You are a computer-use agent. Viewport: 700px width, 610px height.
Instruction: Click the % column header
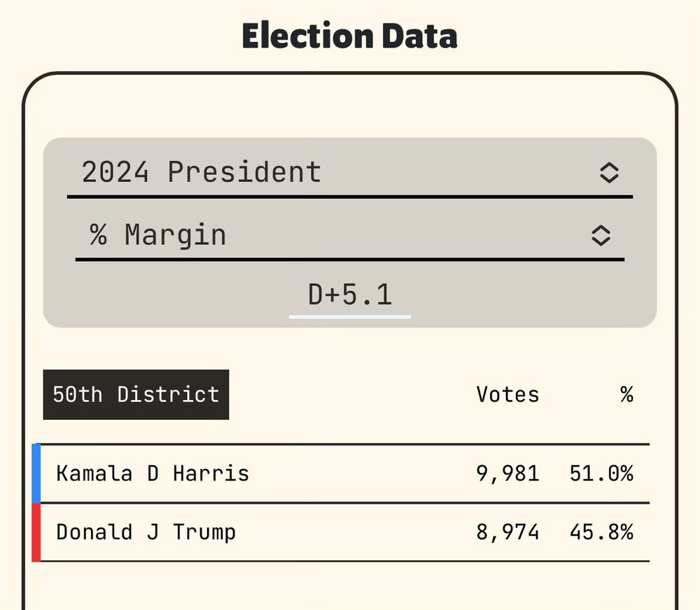(626, 395)
